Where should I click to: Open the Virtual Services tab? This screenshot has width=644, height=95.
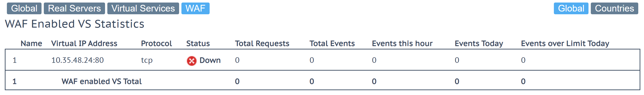143,8
